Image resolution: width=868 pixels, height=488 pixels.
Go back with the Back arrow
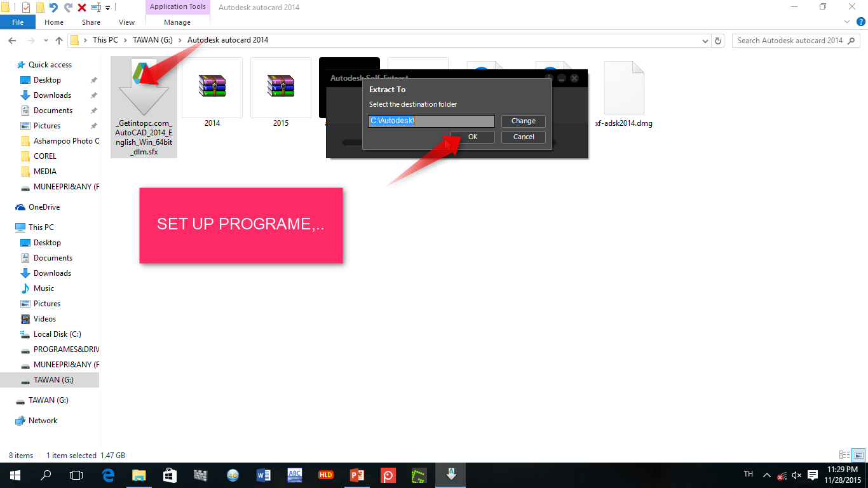[x=12, y=40]
